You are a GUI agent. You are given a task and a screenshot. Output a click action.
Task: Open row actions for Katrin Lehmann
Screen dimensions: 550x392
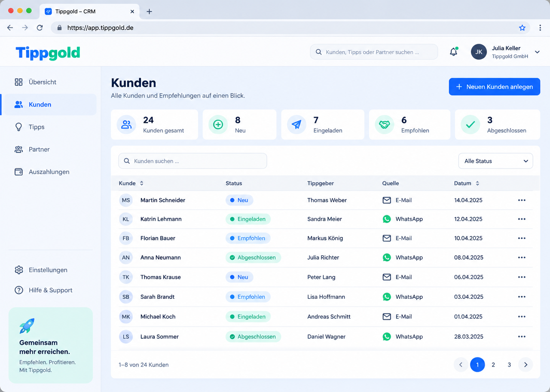coord(522,219)
